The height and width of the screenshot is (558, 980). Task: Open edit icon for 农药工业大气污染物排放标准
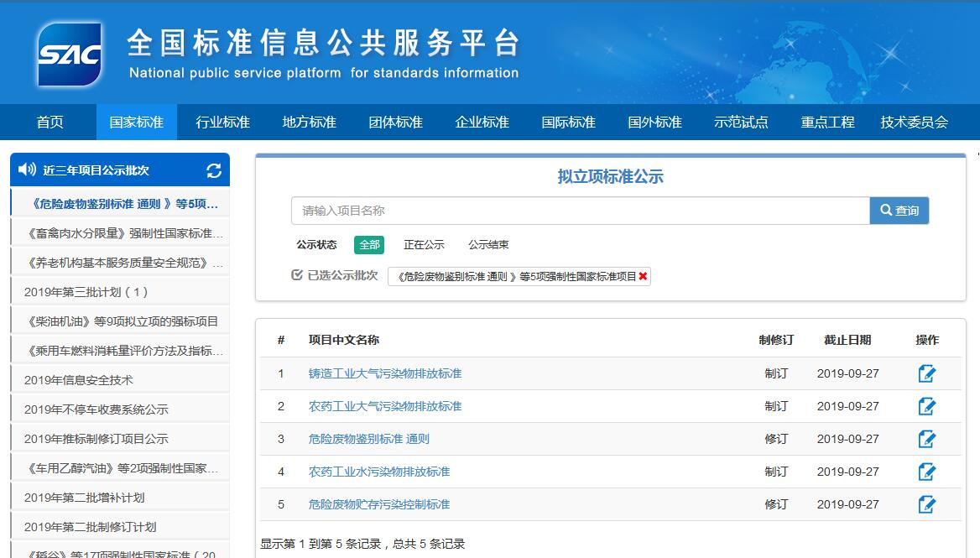pyautogui.click(x=926, y=406)
